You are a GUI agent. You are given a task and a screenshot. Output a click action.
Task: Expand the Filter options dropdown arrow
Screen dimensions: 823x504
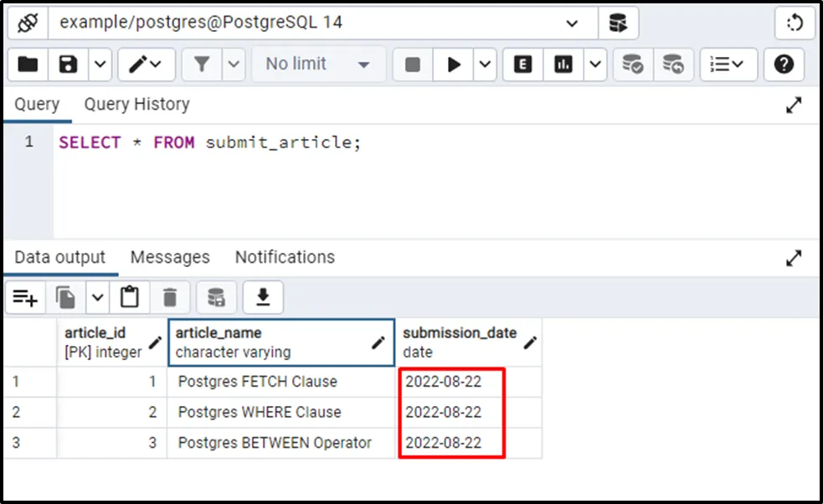(x=234, y=64)
